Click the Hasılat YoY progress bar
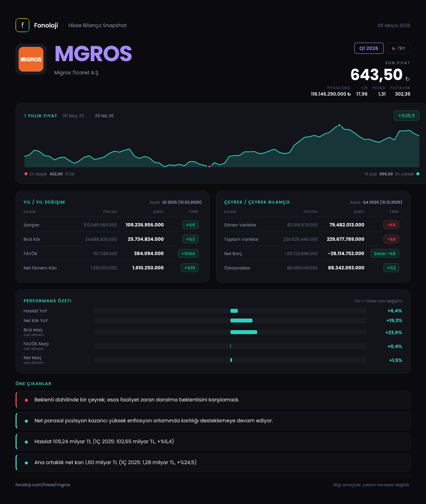 coord(230,311)
